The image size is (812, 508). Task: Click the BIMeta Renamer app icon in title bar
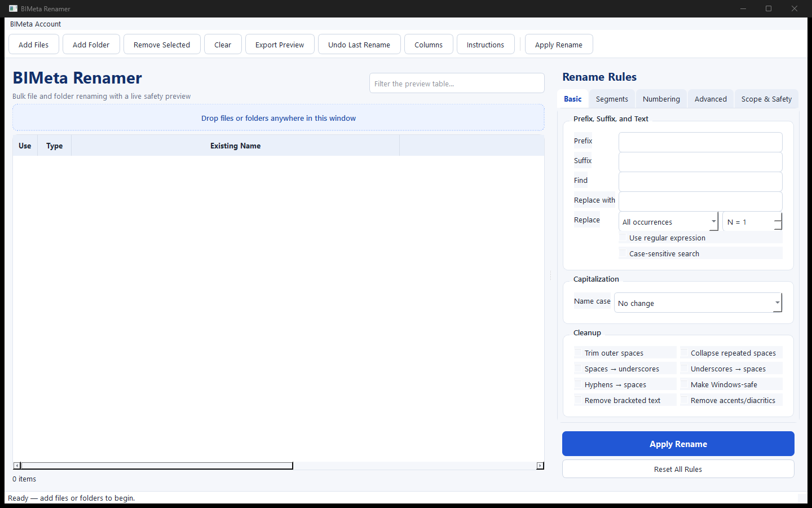[x=13, y=8]
